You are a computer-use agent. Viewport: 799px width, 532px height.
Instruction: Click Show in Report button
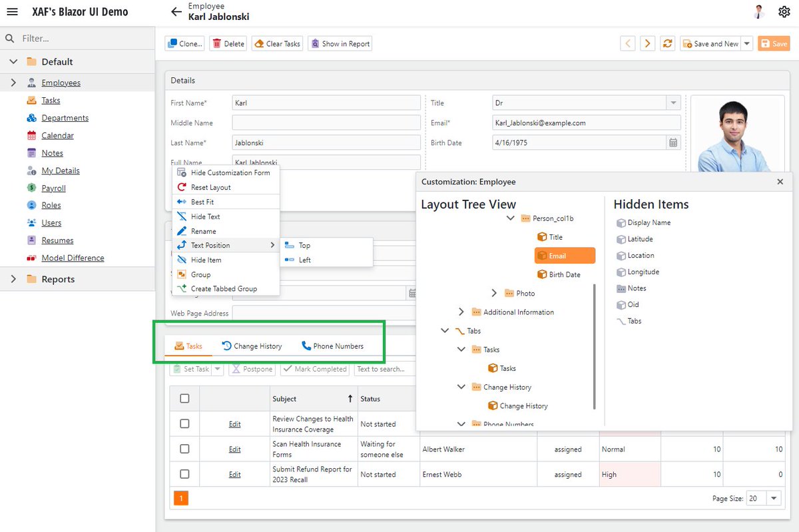click(x=340, y=44)
